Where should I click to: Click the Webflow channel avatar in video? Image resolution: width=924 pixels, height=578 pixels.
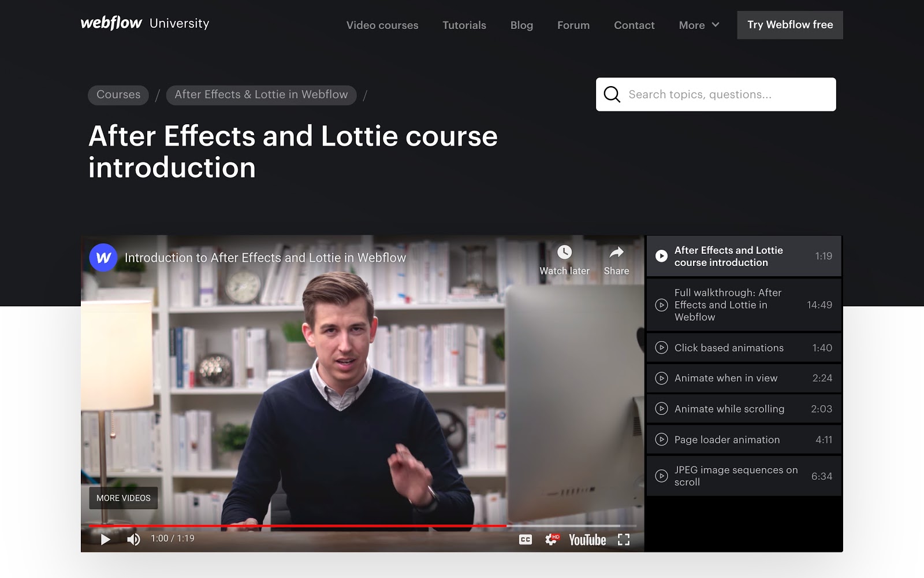103,258
